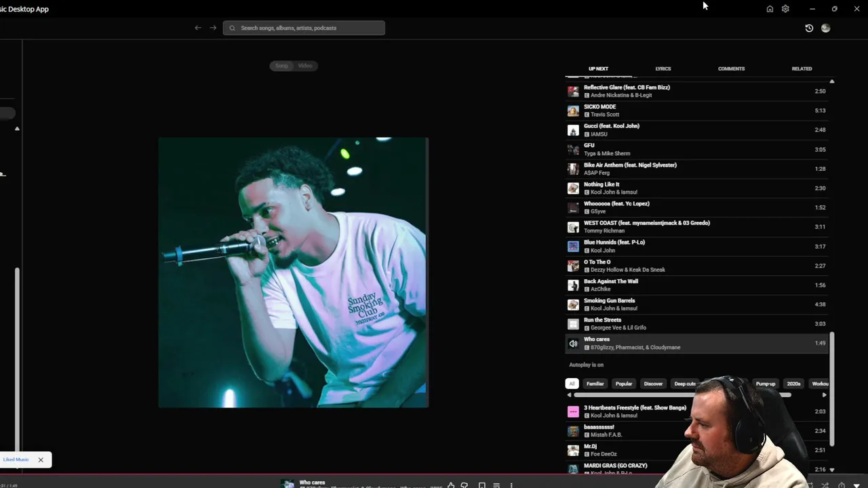Play baaasssssss! by Mistah F.A.B.
The image size is (868, 488).
[x=696, y=431]
